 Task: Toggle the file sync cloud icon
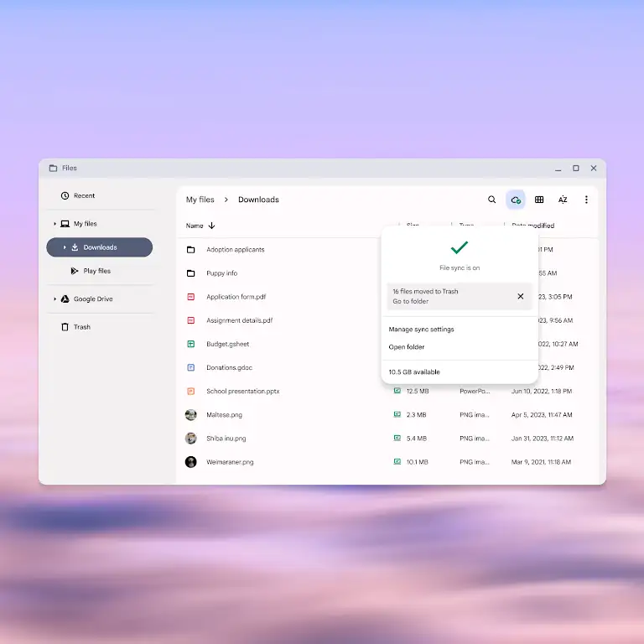[x=516, y=200]
